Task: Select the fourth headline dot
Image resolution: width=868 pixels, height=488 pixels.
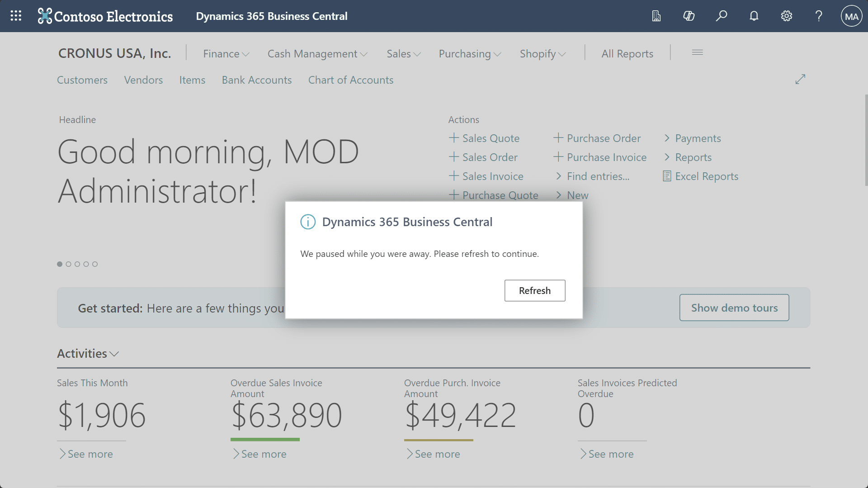Action: (x=86, y=264)
